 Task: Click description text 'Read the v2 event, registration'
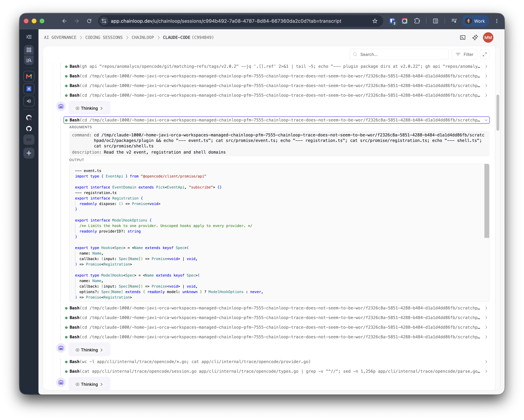click(x=165, y=152)
